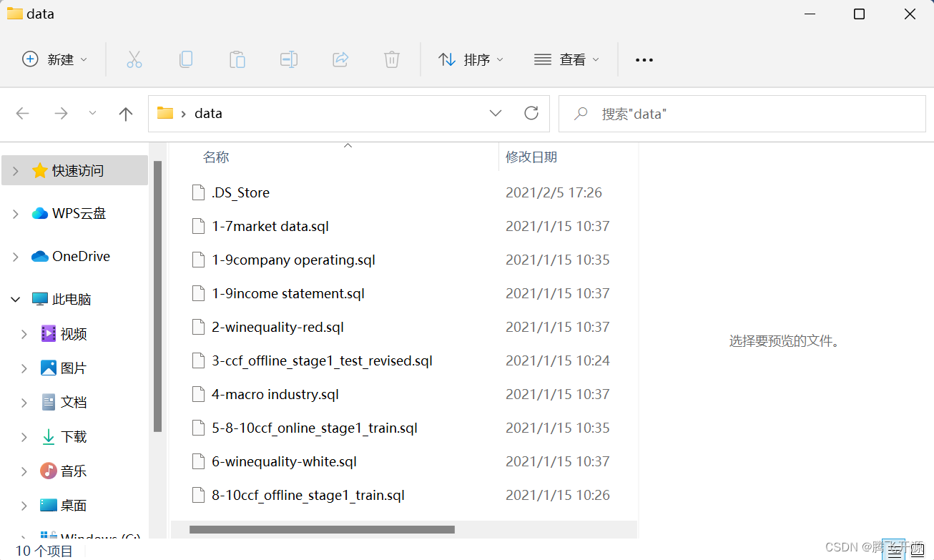Click the Paste clipboard icon
934x560 pixels.
click(237, 59)
